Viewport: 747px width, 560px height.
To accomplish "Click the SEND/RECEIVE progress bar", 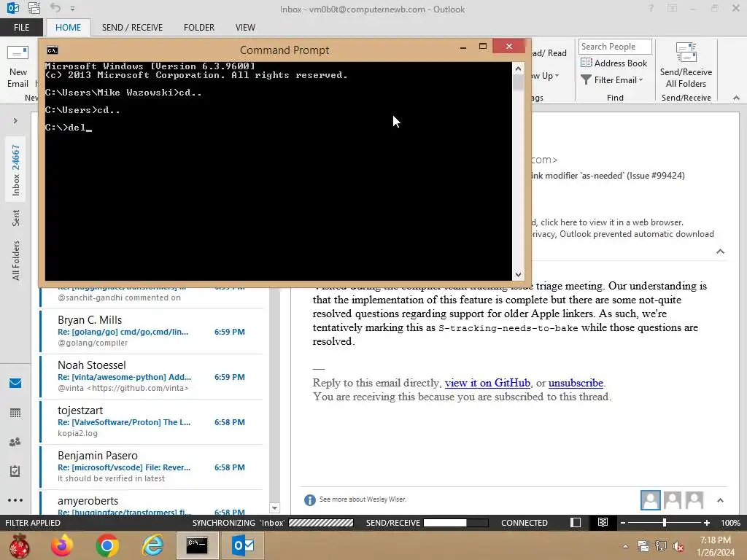I will (455, 523).
